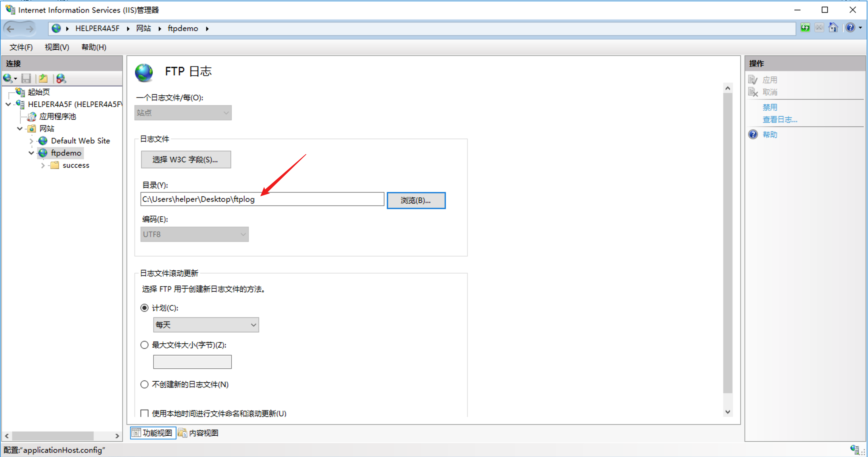Select 最大文件大小(字节) radio option
The width and height of the screenshot is (868, 457).
pyautogui.click(x=144, y=345)
